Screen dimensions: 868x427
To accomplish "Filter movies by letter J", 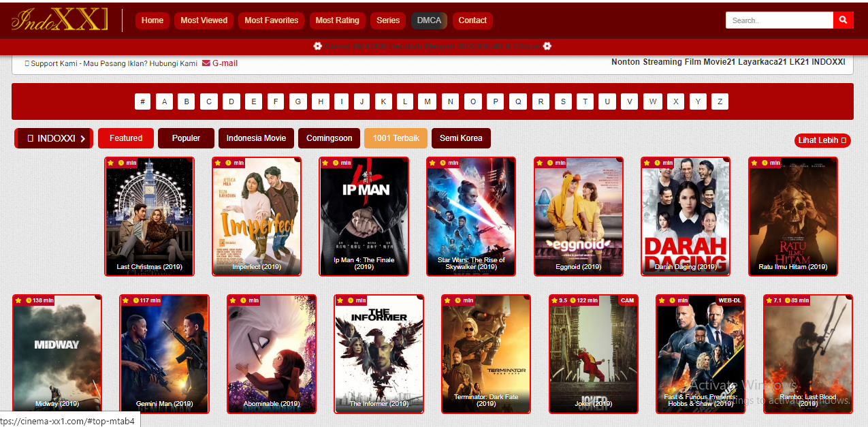I will [x=362, y=102].
